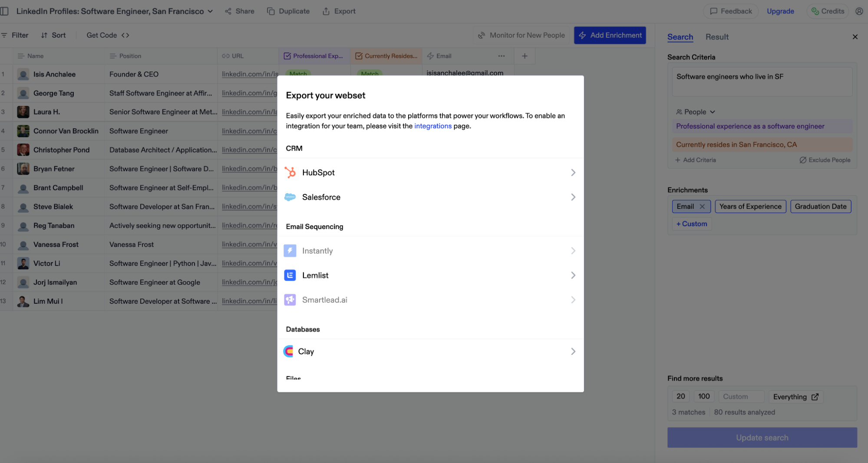
Task: Choose Instantly export option
Action: pyautogui.click(x=430, y=251)
